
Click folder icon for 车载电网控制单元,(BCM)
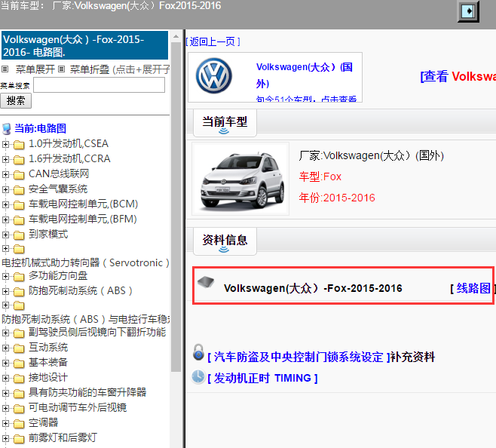click(x=19, y=205)
